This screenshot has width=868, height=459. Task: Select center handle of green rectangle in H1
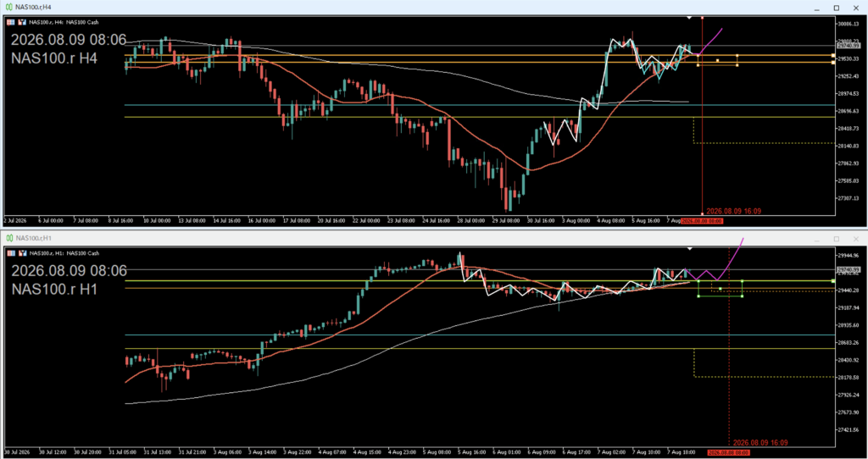[x=721, y=289]
